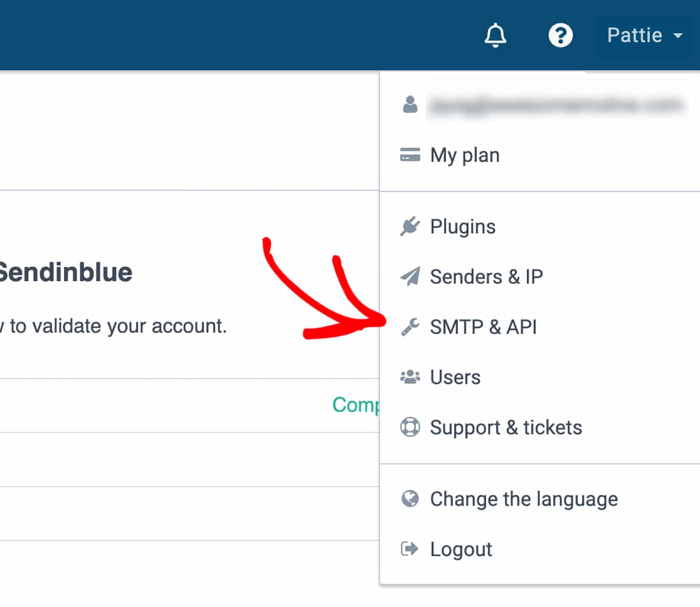Click the help question mark icon
The width and height of the screenshot is (700, 607).
560,35
